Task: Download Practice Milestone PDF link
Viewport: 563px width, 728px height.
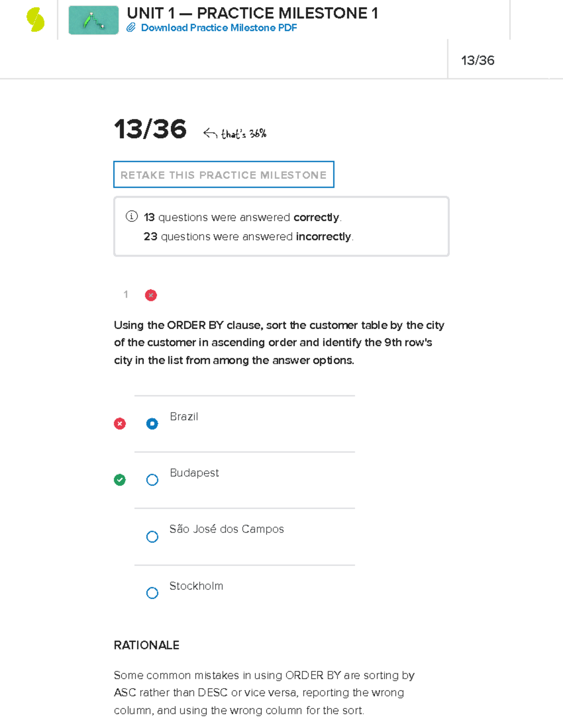Action: pos(219,28)
